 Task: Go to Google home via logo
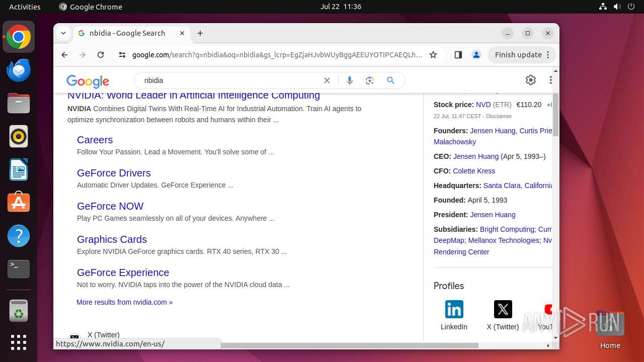(88, 81)
